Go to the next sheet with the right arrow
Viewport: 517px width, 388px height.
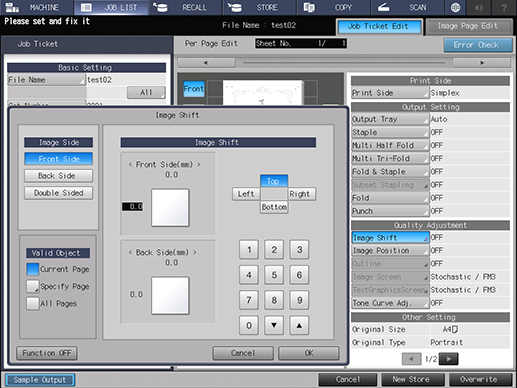[482, 62]
